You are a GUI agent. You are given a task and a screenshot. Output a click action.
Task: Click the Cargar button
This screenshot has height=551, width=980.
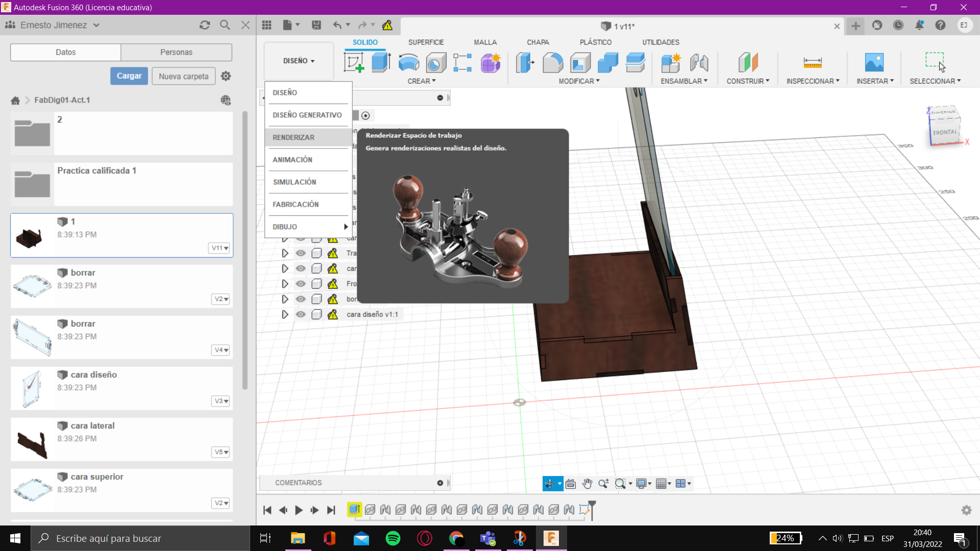(129, 76)
